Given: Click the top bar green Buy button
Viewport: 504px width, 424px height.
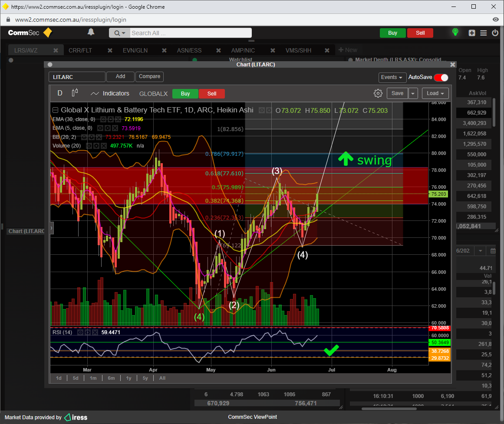Looking at the screenshot, I should 392,33.
